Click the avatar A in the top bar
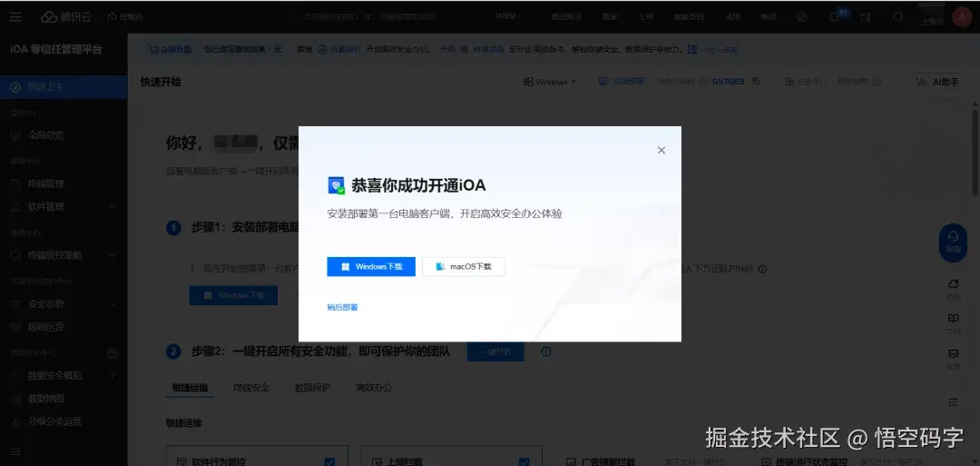 pos(961,17)
